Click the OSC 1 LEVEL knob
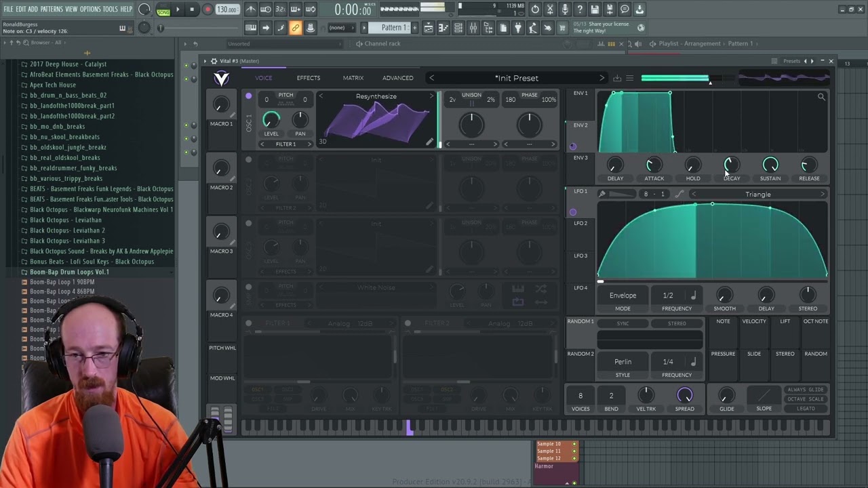The image size is (868, 488). pos(271,120)
